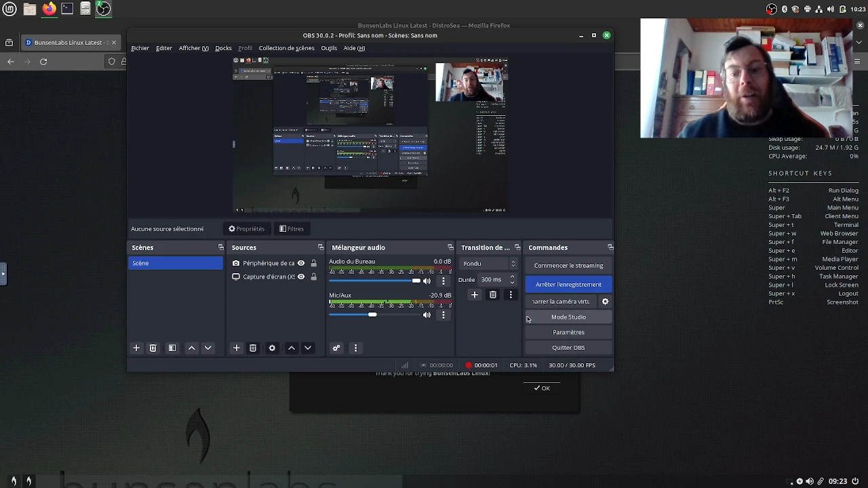Reload page in Firefox toolbar

pyautogui.click(x=43, y=62)
